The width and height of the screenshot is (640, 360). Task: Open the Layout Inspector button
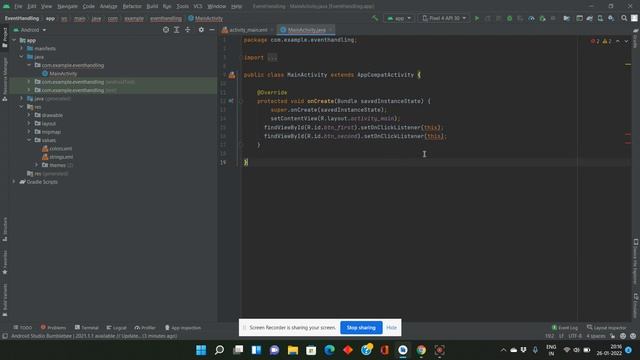tap(607, 328)
